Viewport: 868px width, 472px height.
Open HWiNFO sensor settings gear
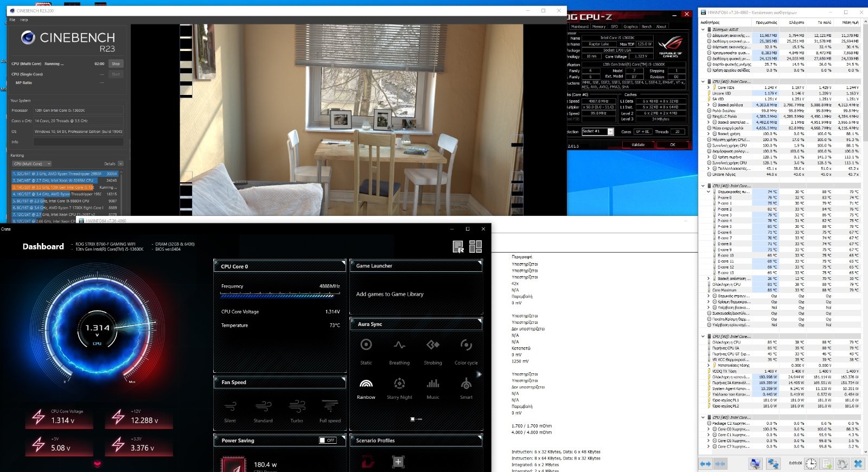coord(842,464)
